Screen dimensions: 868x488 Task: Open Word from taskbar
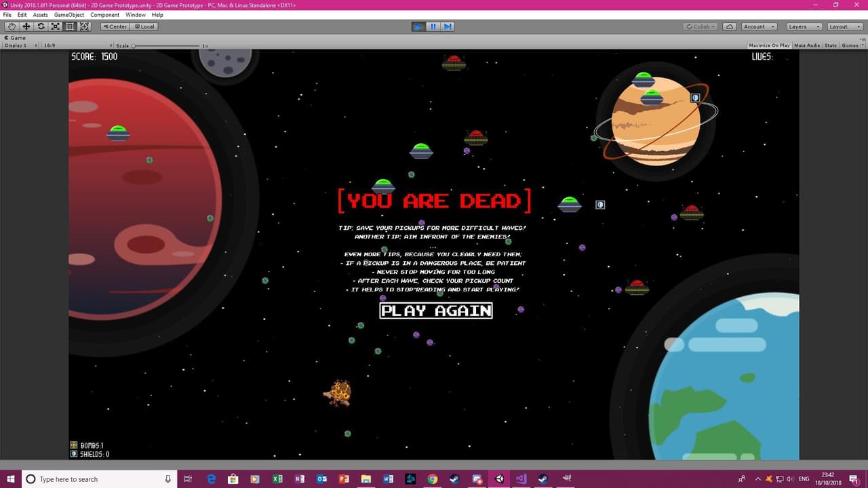[x=388, y=479]
